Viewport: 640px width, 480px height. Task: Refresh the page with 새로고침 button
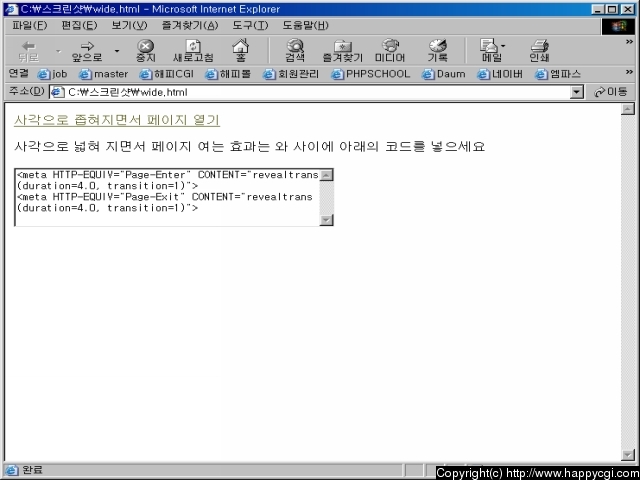pos(193,51)
